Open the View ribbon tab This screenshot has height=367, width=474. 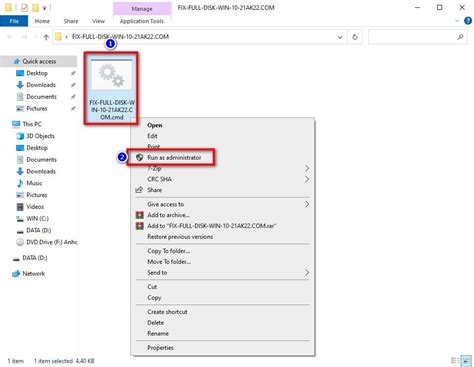(98, 21)
